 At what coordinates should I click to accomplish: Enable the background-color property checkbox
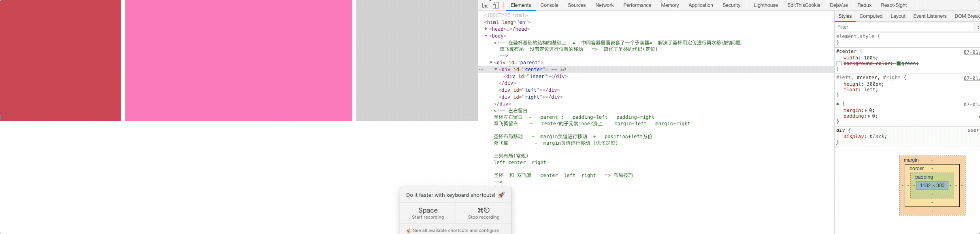[x=839, y=64]
